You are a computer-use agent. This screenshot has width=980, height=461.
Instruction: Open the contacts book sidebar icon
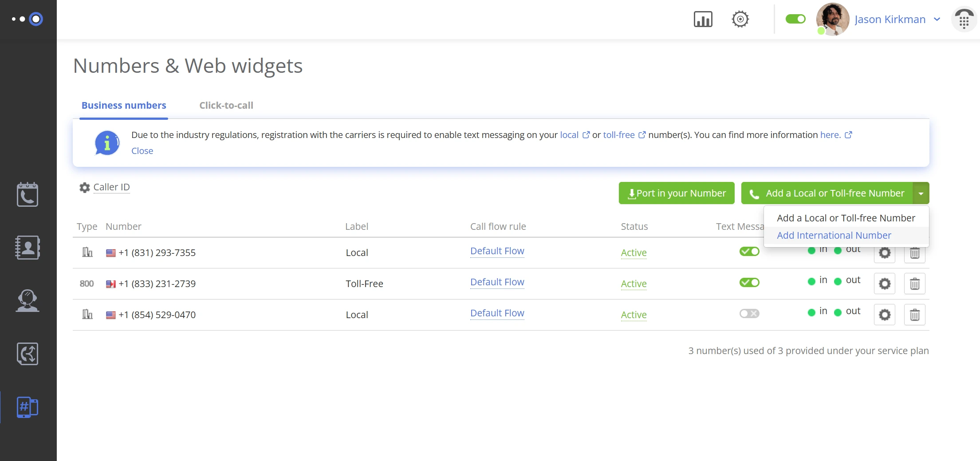28,248
